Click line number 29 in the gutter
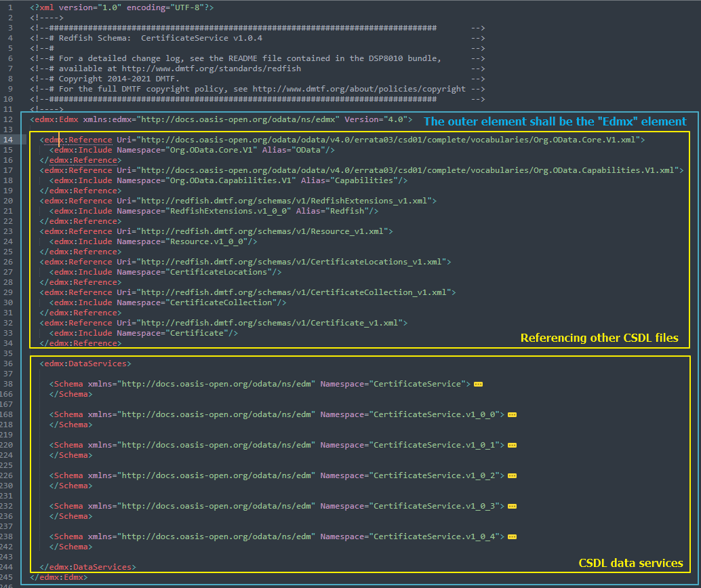 point(8,292)
